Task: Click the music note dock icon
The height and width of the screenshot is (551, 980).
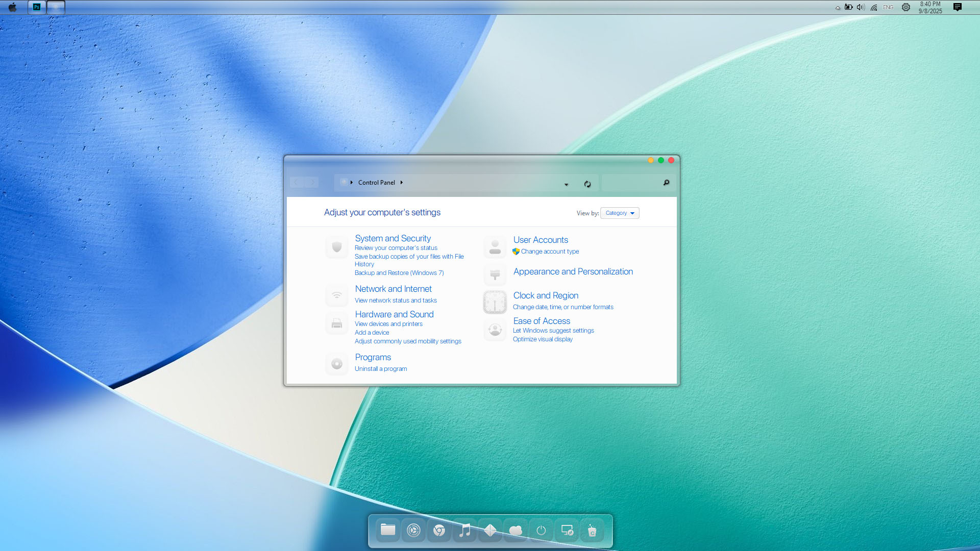Action: [x=464, y=531]
